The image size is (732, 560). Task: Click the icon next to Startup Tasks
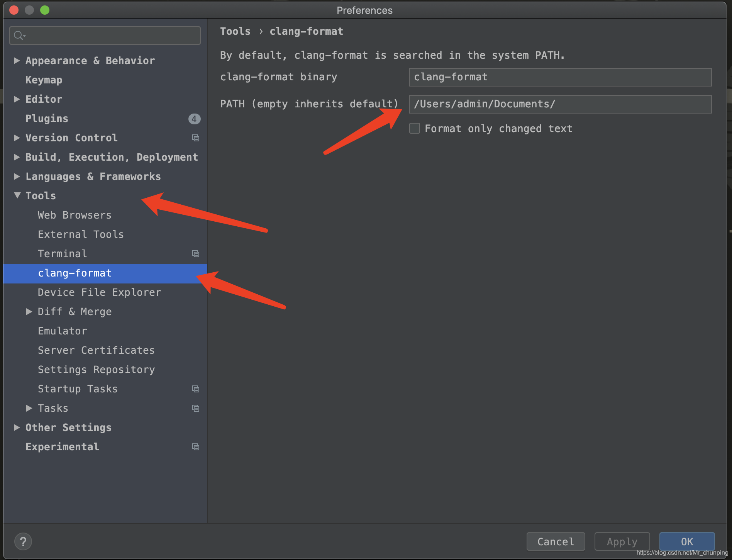tap(196, 389)
